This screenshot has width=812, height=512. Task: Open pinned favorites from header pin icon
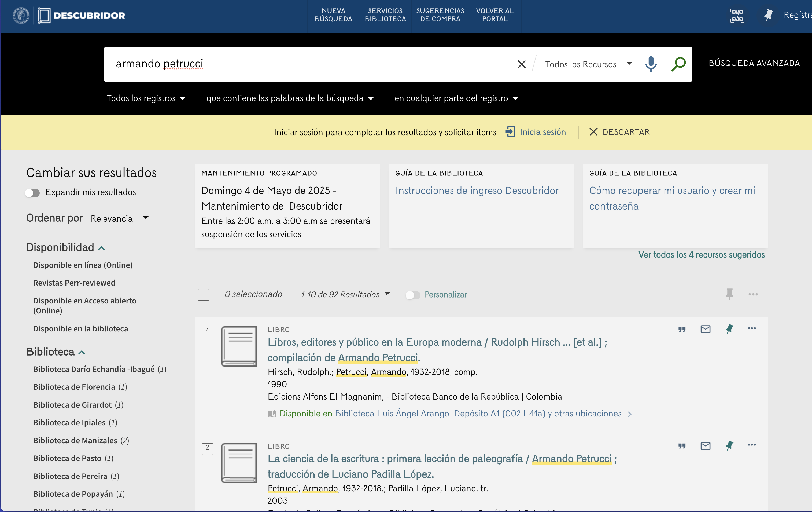tap(768, 16)
